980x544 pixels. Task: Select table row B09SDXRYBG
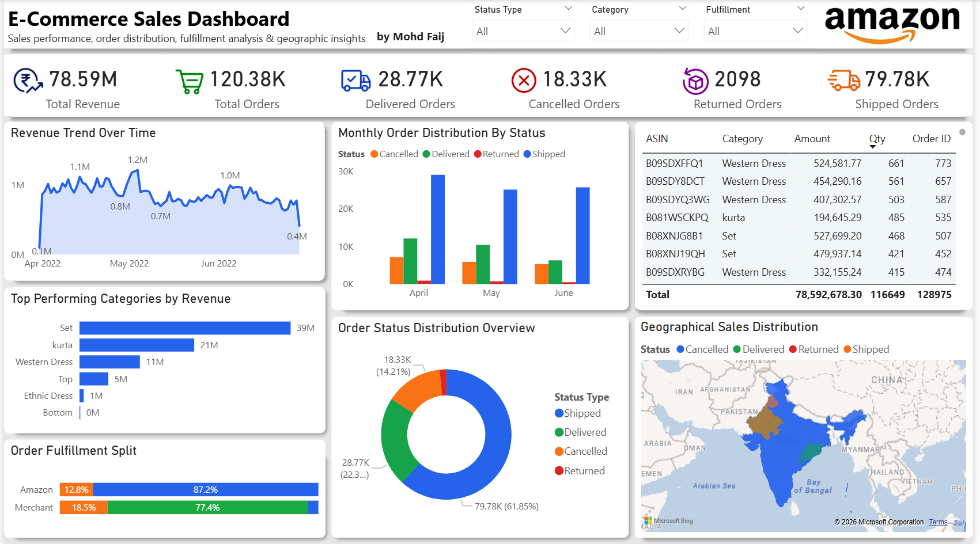(799, 272)
